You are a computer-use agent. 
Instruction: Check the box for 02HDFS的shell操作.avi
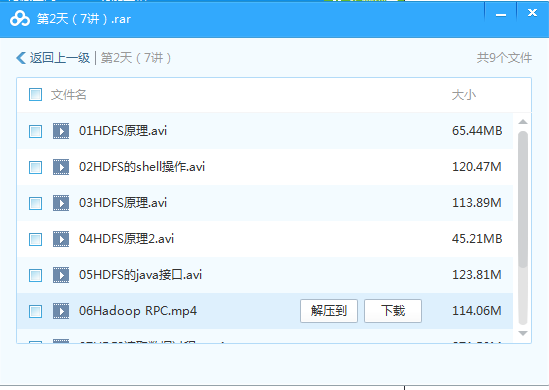[x=35, y=167]
